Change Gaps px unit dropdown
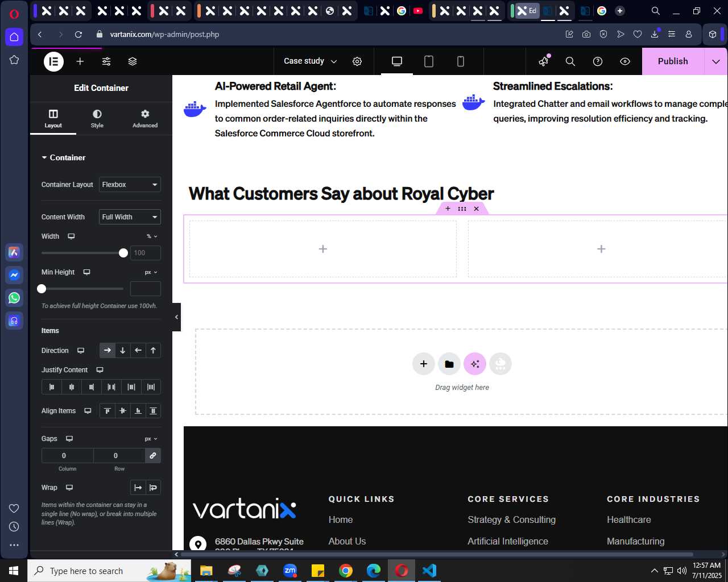Viewport: 728px width, 582px height. point(151,439)
